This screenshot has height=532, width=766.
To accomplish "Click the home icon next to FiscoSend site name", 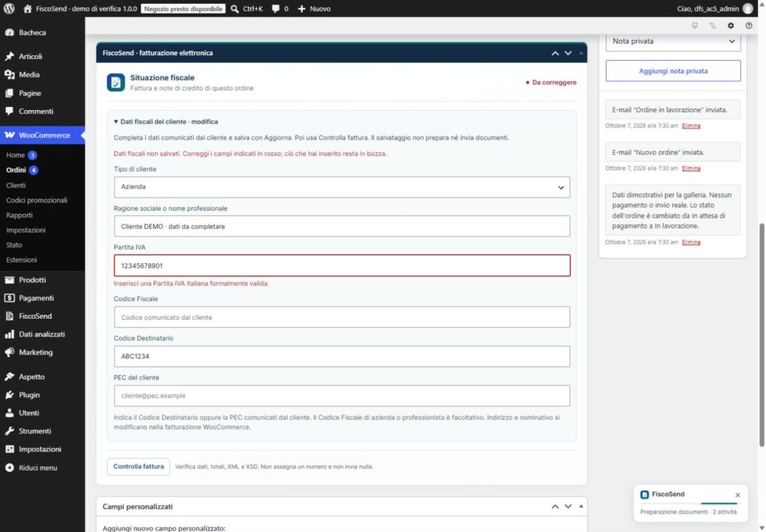I will coord(28,9).
